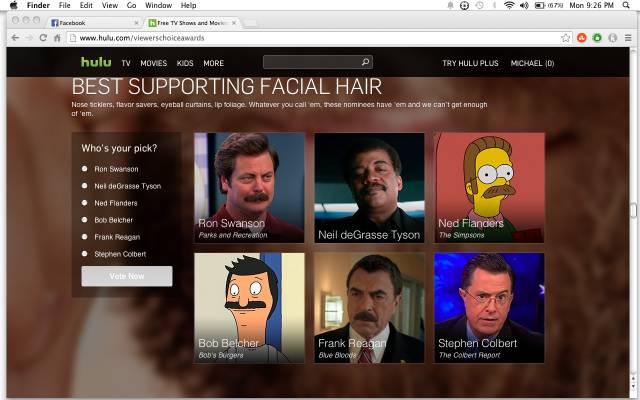Screen dimensions: 640x400
Task: Click the clock showing Mon 9:26 PM
Action: [591, 5]
